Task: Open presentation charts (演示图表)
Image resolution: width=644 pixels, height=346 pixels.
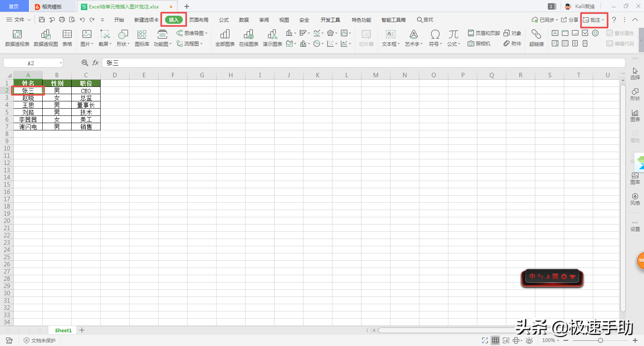Action: [272, 38]
